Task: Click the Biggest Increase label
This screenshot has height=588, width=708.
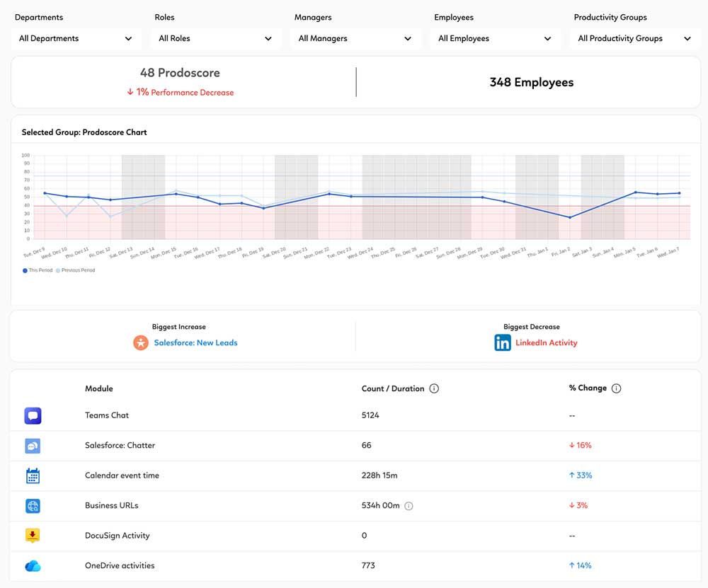Action: click(179, 327)
